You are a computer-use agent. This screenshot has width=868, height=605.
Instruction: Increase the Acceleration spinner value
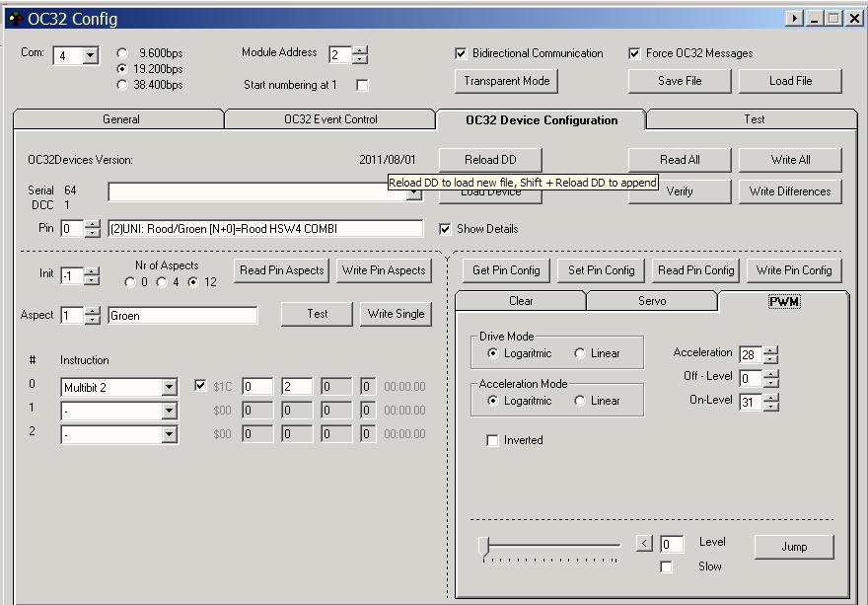(770, 349)
